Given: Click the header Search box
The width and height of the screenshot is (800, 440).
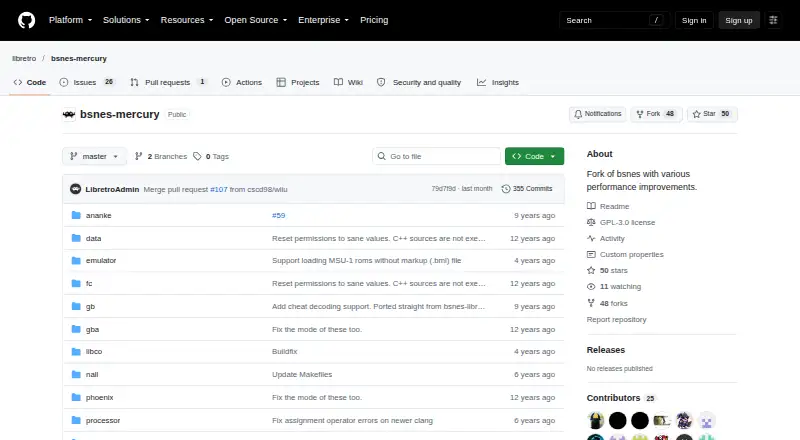Looking at the screenshot, I should 614,20.
